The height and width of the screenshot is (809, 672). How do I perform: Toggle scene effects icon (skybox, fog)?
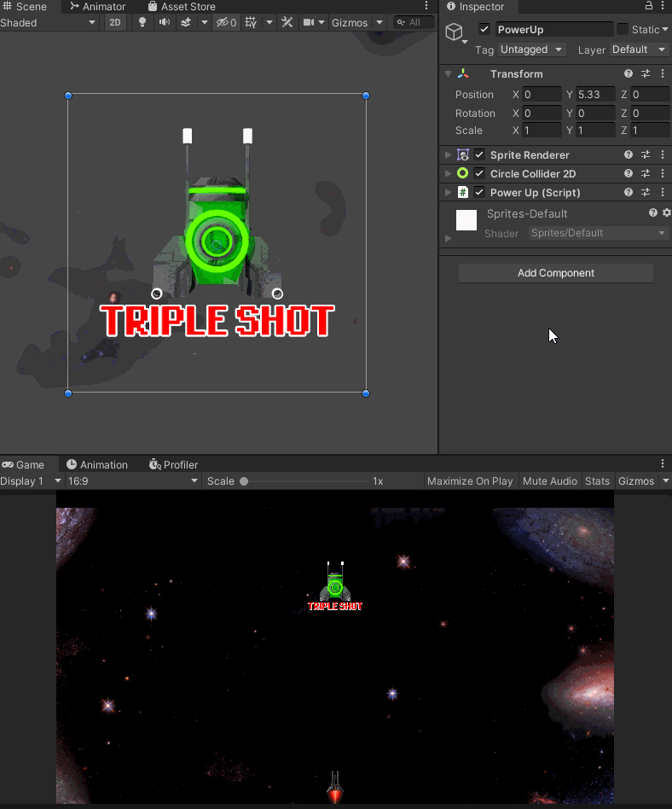pos(186,22)
